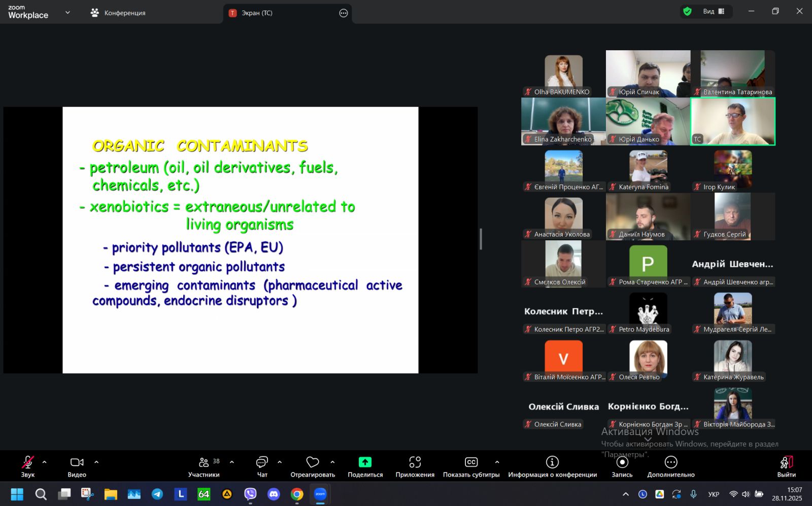Open the Вид view layout button
812x506 pixels.
pos(713,11)
